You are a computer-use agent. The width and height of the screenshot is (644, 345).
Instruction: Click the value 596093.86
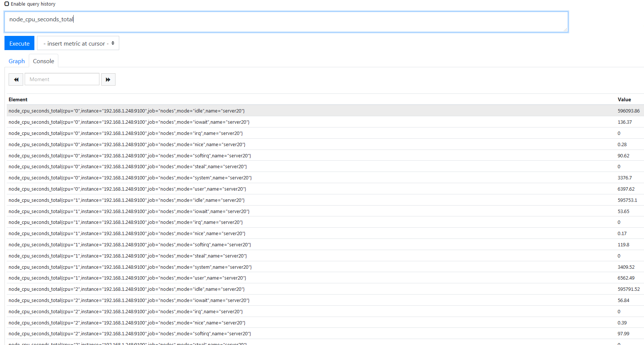coord(628,111)
